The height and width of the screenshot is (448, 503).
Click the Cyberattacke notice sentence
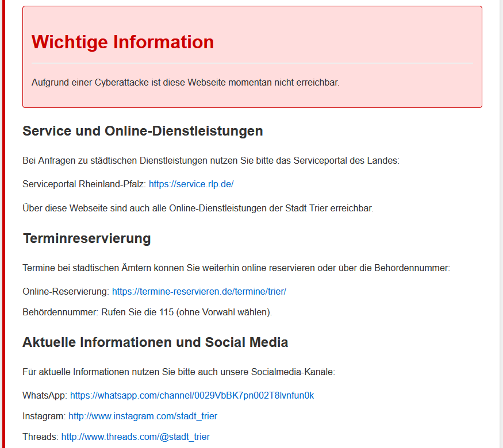click(186, 83)
